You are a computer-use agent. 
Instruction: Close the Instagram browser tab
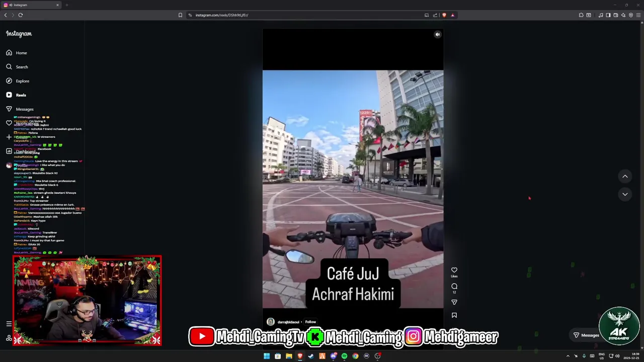click(57, 5)
